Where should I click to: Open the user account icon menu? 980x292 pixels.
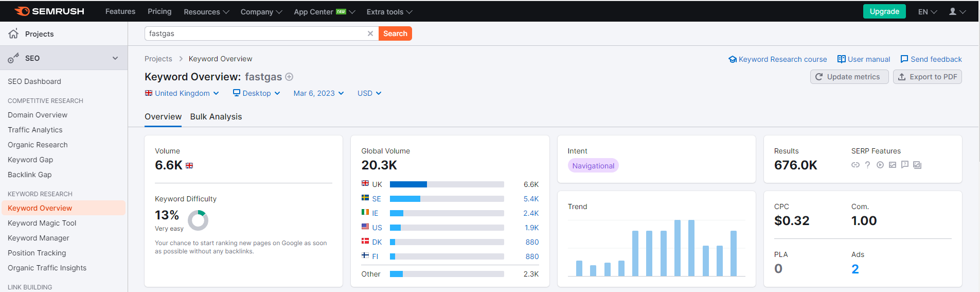click(x=957, y=11)
